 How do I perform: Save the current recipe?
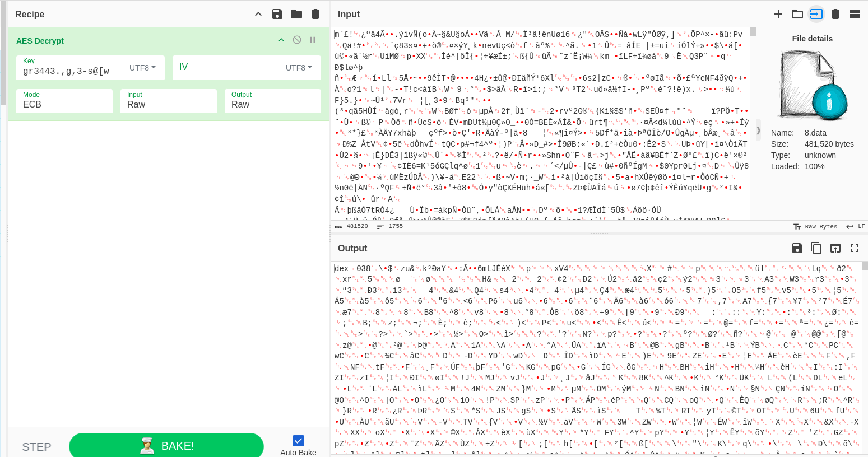coord(277,14)
